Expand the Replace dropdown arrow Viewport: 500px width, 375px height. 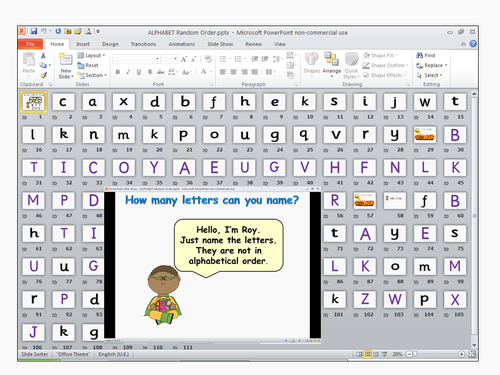tap(446, 65)
